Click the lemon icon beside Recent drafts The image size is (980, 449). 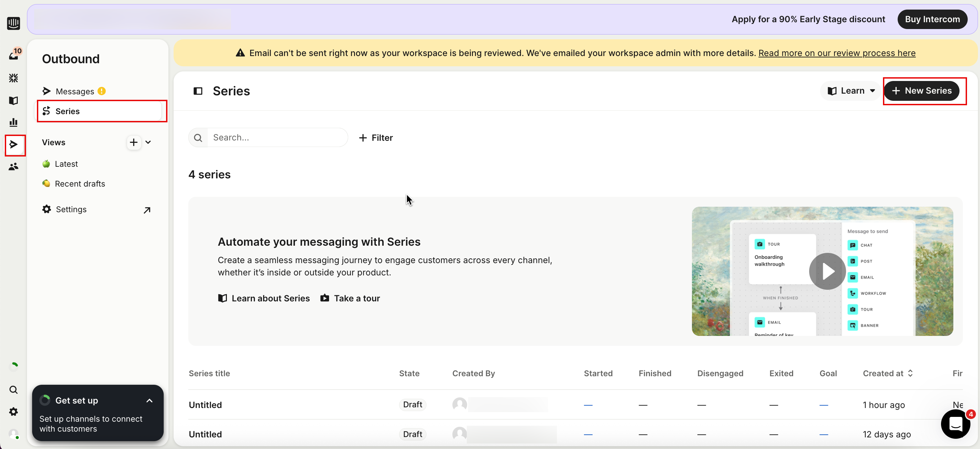46,184
